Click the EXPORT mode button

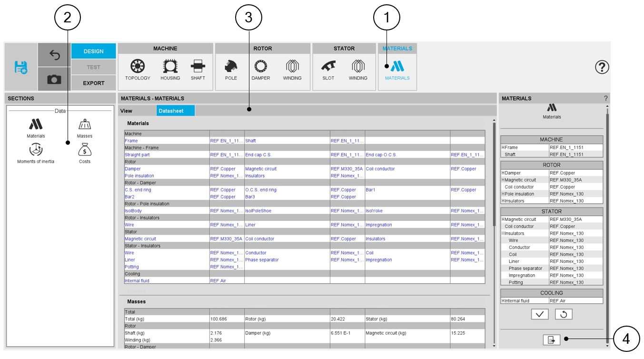pyautogui.click(x=94, y=83)
